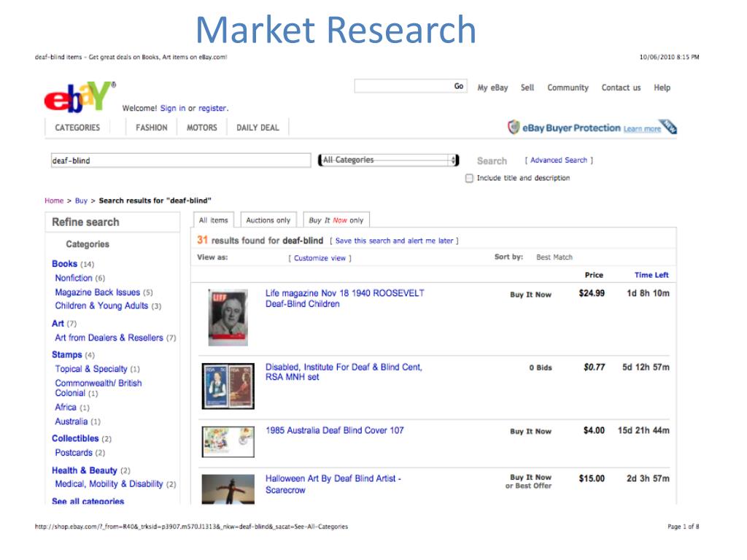
Task: Open the FASHION menu item
Action: coord(152,128)
